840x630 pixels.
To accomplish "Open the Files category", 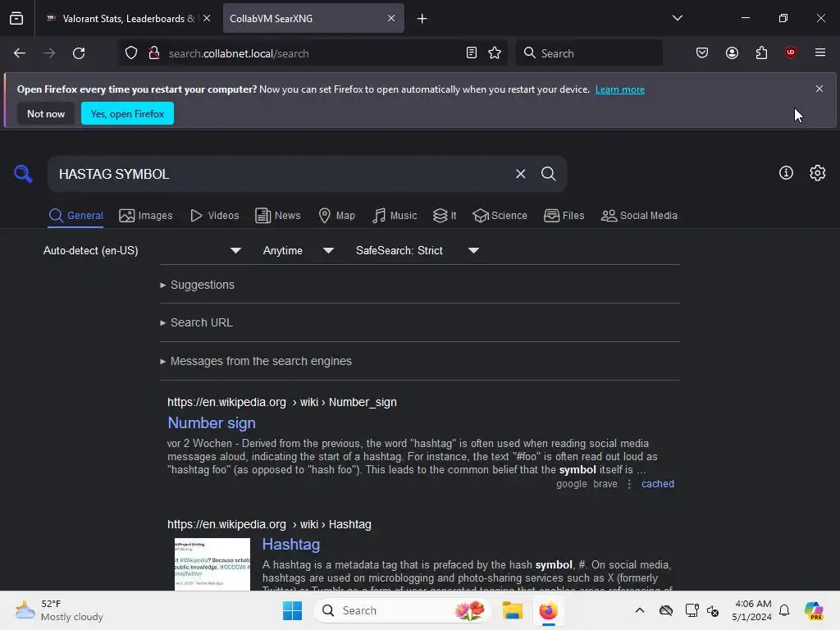I will pos(564,216).
